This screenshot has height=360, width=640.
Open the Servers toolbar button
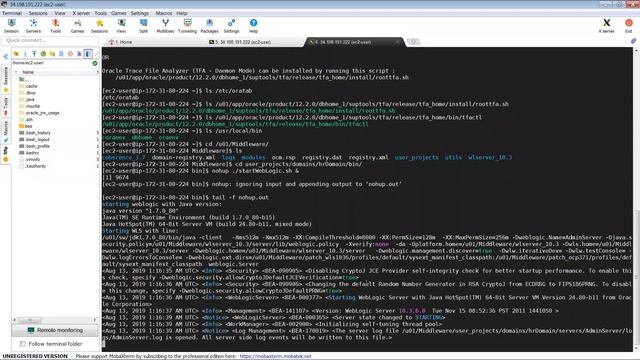(x=33, y=26)
